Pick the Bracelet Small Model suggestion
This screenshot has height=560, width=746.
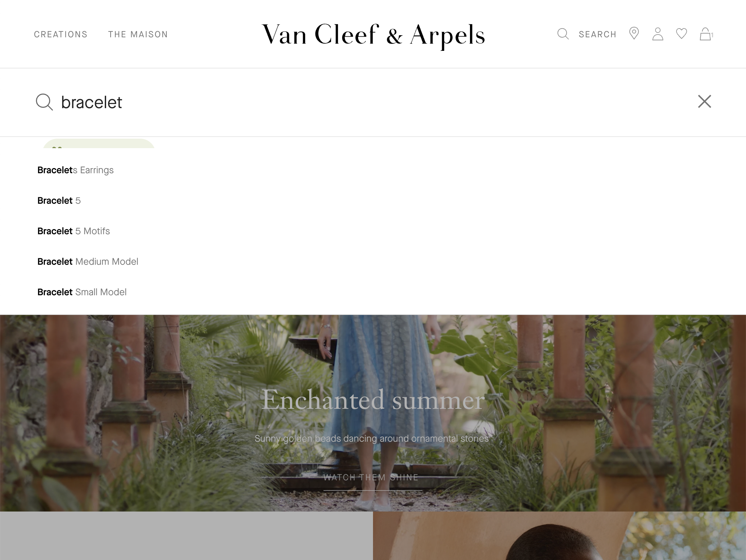coord(82,292)
